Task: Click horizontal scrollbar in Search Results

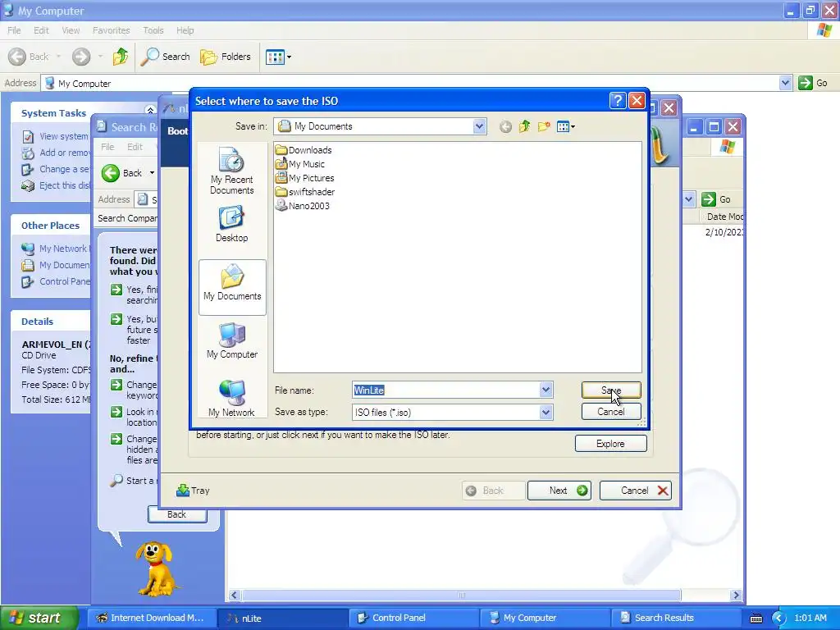Action: tap(461, 596)
